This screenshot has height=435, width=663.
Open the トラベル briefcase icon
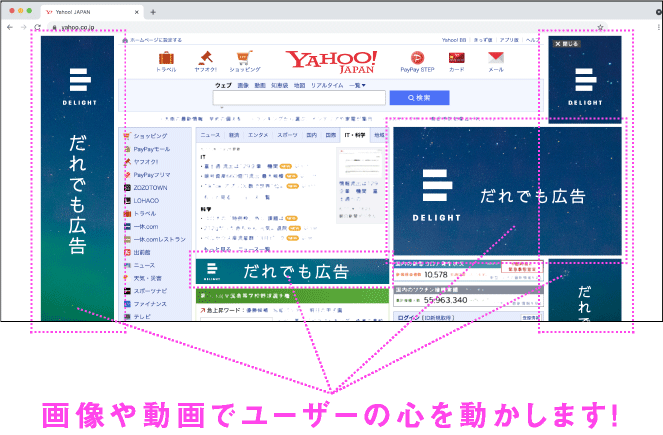165,59
